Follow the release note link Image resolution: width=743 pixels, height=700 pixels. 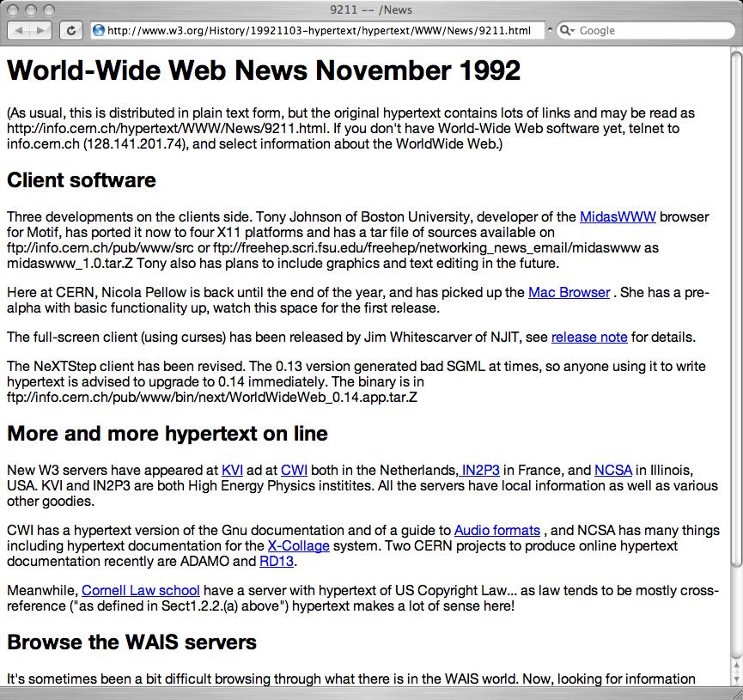[589, 337]
